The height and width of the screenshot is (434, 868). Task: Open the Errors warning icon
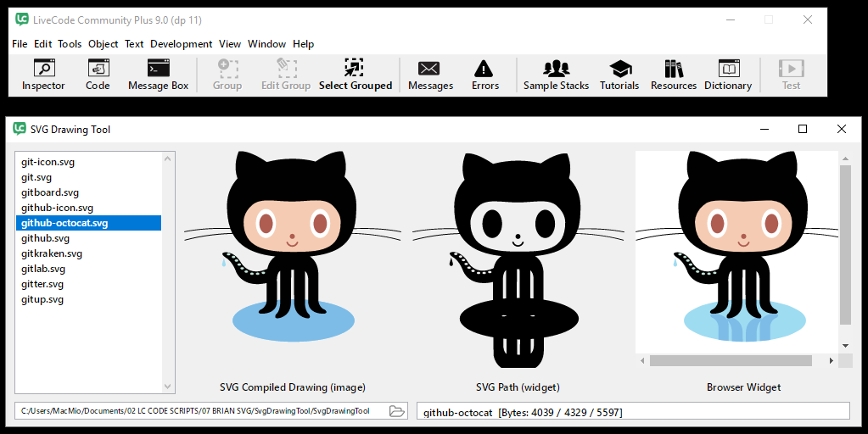tap(484, 75)
